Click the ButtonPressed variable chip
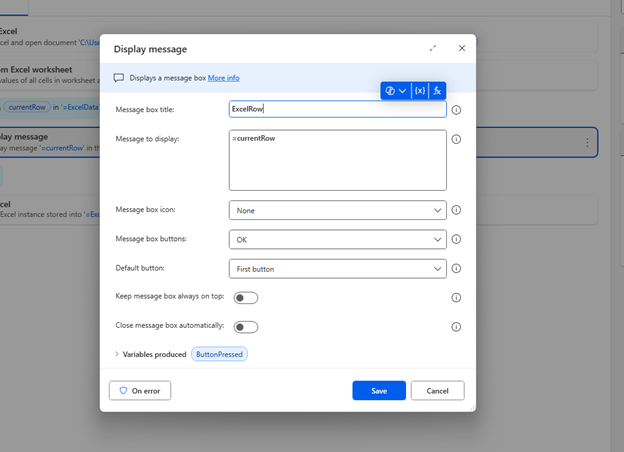The image size is (624, 452). pyautogui.click(x=219, y=354)
